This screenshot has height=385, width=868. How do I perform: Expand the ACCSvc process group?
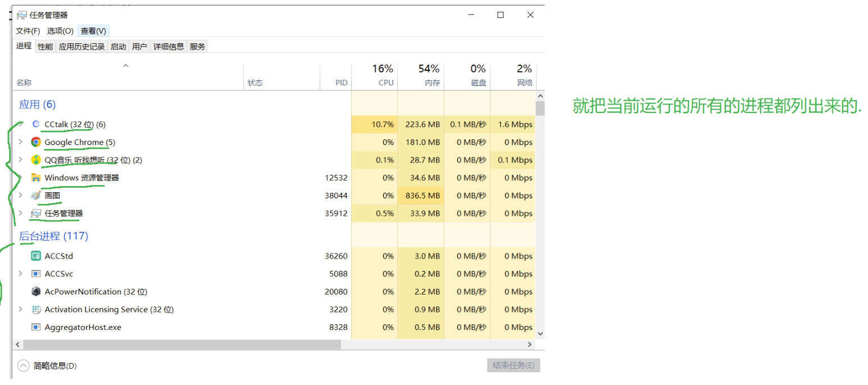point(20,274)
